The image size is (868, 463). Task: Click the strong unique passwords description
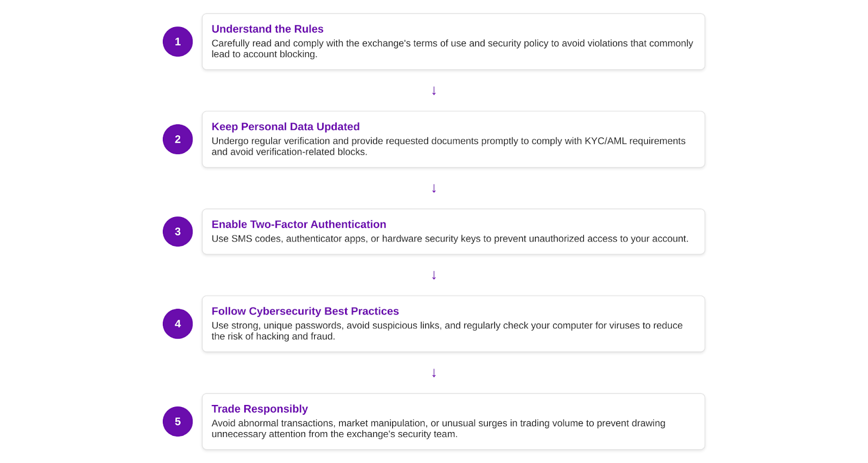coord(447,331)
